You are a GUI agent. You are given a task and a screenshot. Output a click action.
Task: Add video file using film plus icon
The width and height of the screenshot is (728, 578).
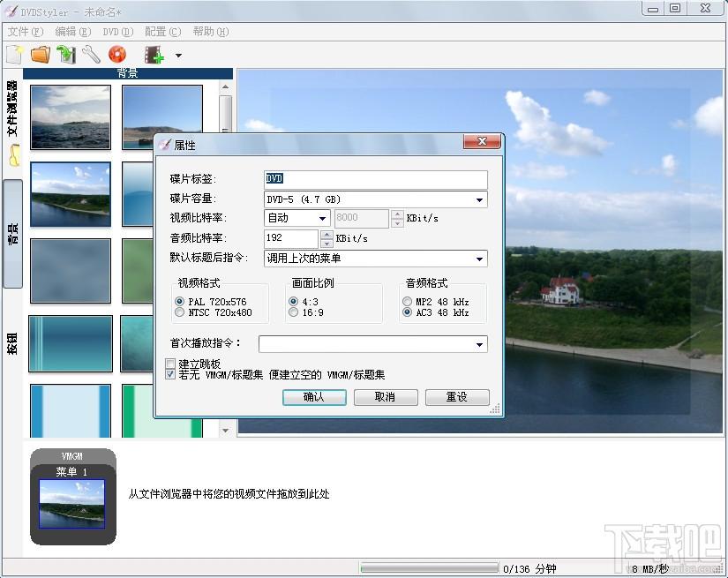[154, 55]
